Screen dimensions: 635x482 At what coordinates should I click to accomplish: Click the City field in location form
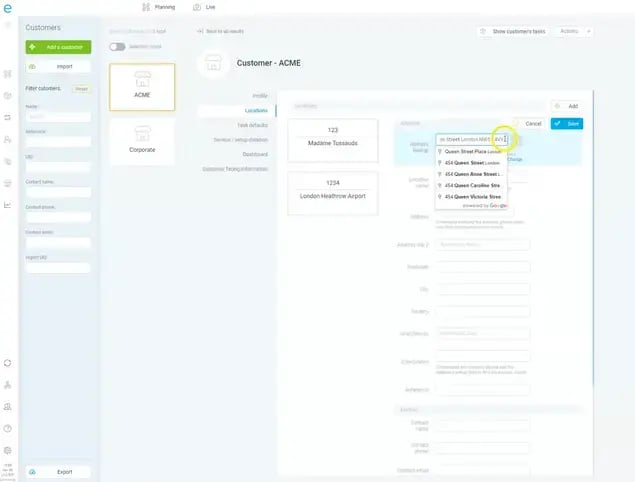(483, 289)
